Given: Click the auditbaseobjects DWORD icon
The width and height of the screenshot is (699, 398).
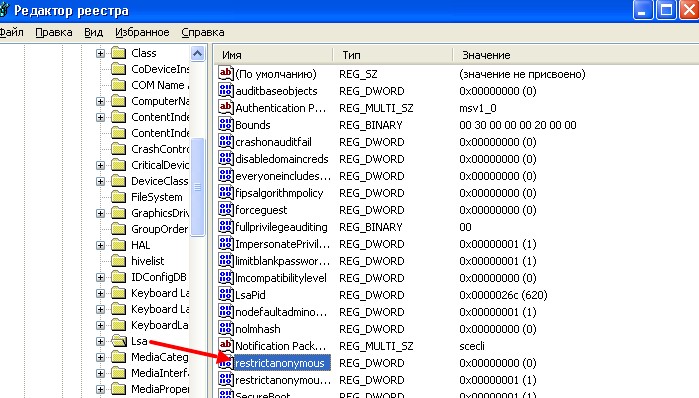Looking at the screenshot, I should 226,90.
